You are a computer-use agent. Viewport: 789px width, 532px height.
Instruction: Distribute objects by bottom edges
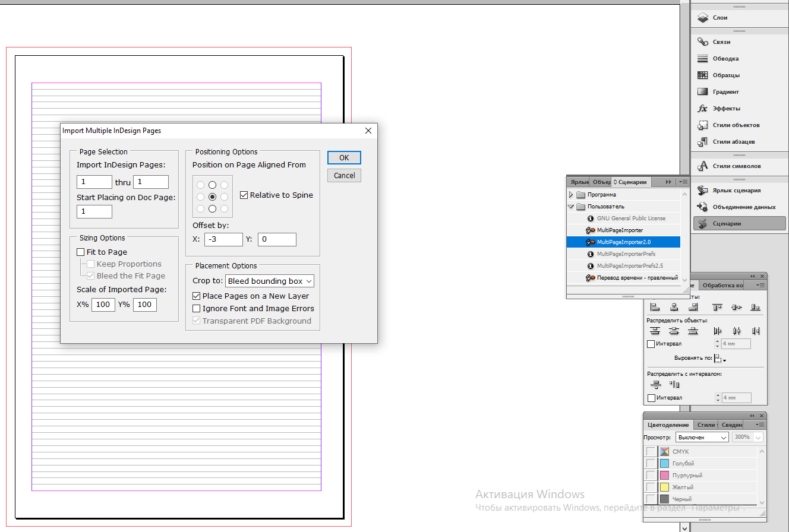[693, 331]
